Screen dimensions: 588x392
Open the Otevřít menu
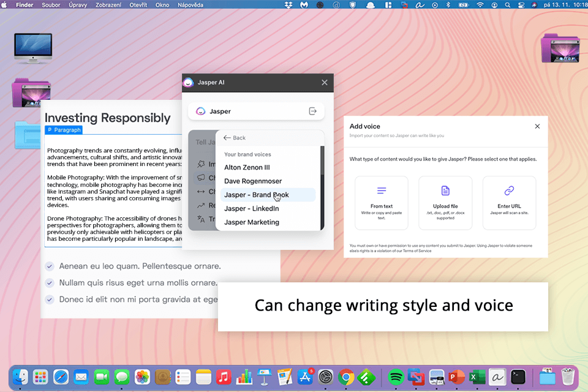[138, 5]
